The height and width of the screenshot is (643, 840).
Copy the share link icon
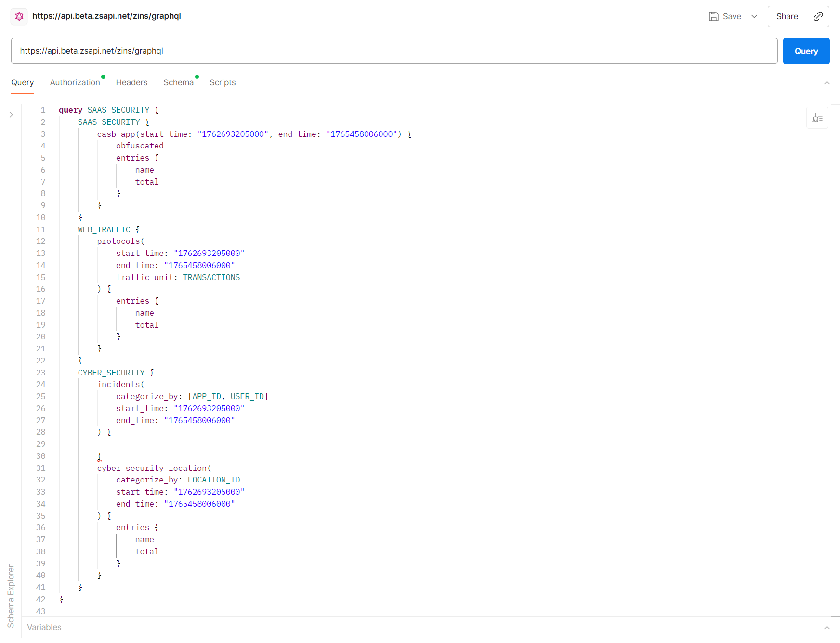click(818, 16)
